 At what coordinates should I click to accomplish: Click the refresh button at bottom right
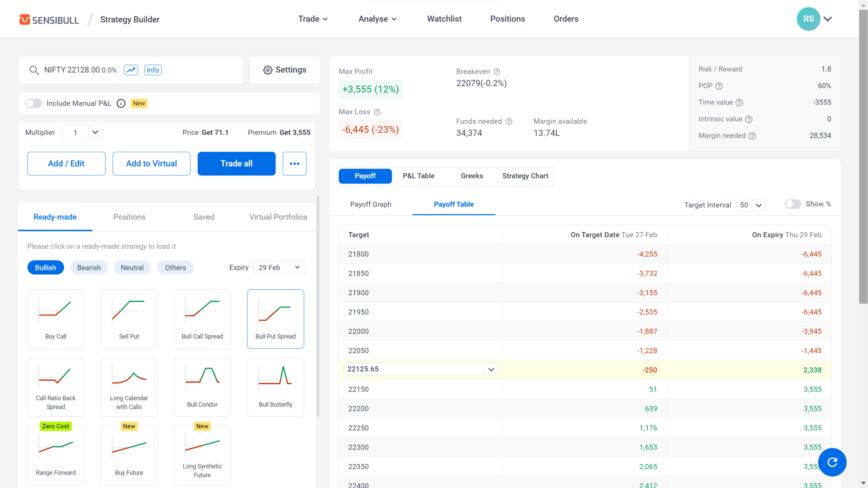(832, 462)
